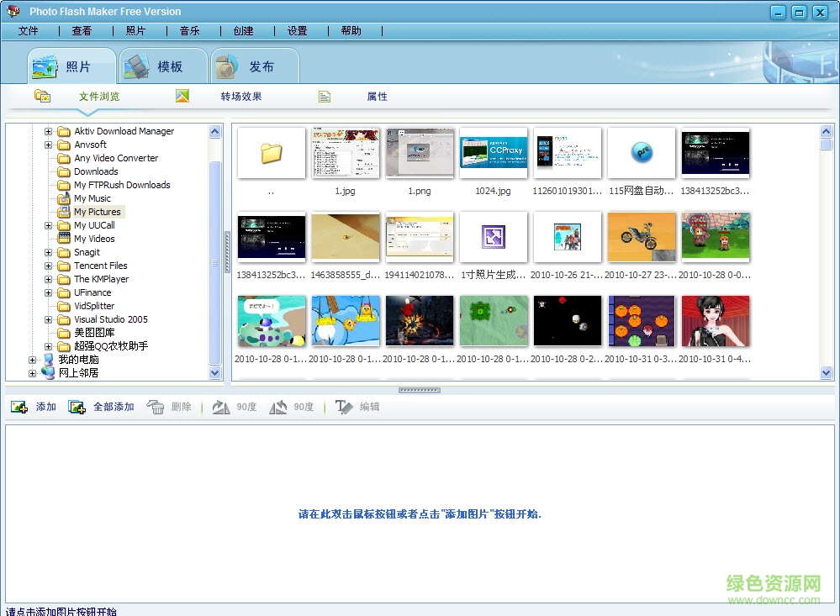Open the 音乐 menu
The width and height of the screenshot is (840, 616).
(x=188, y=30)
